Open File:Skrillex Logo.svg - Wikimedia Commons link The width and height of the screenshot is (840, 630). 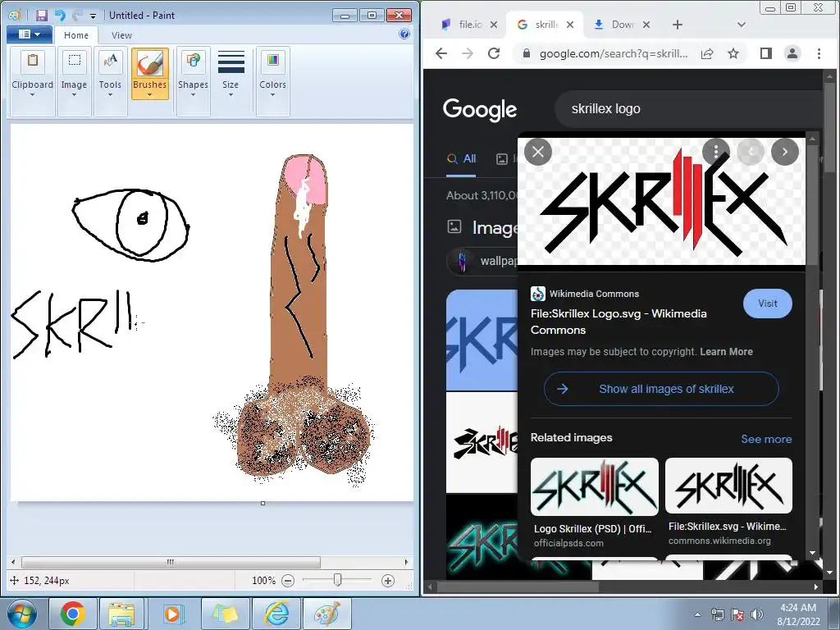tap(619, 322)
